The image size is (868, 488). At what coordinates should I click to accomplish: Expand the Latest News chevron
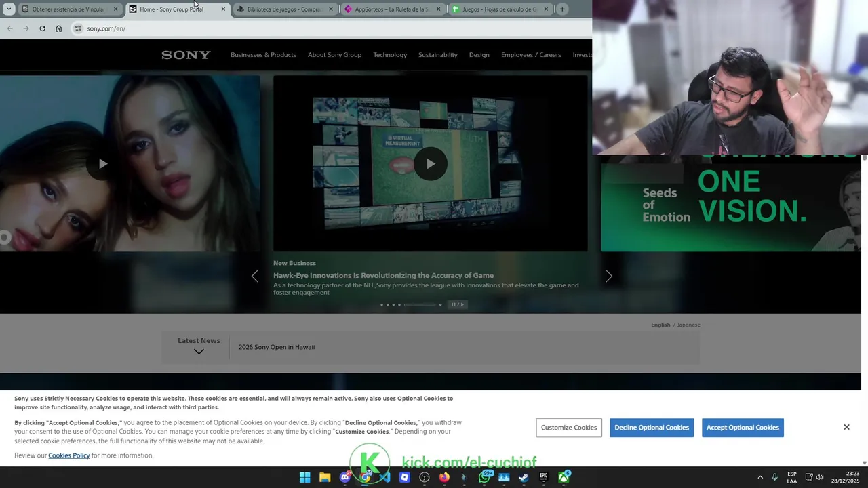tap(199, 351)
